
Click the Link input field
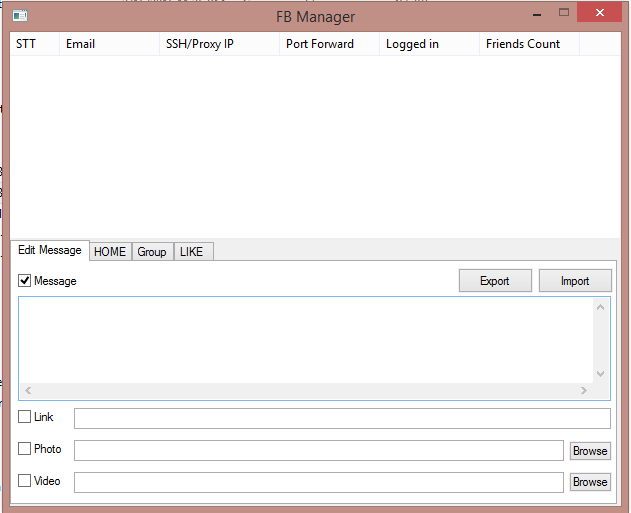click(x=342, y=418)
